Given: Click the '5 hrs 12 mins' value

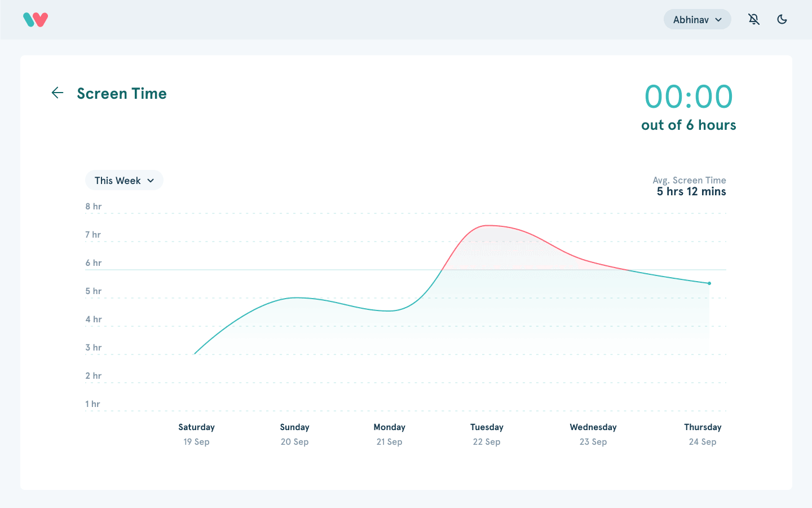Looking at the screenshot, I should tap(691, 192).
